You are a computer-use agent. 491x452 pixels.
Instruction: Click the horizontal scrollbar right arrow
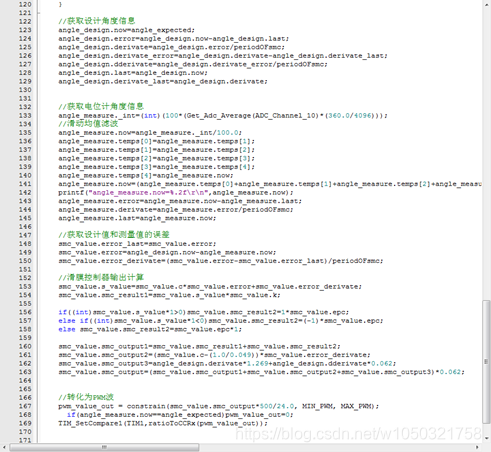(x=477, y=447)
